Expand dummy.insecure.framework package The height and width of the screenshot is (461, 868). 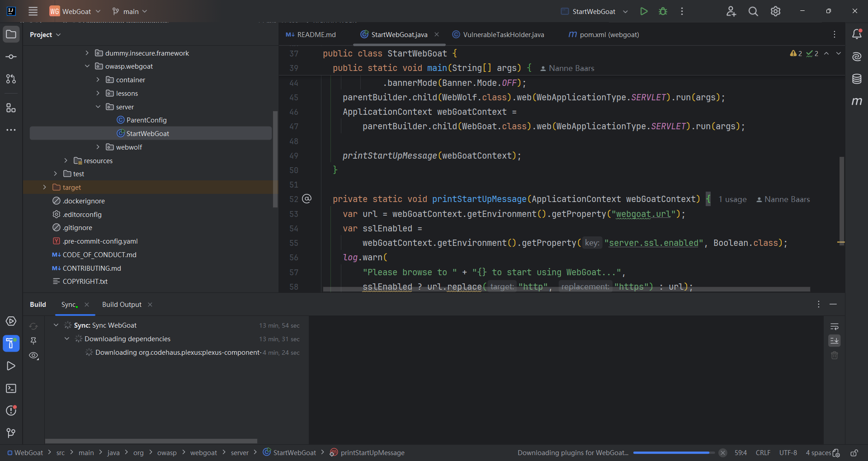[x=87, y=53]
